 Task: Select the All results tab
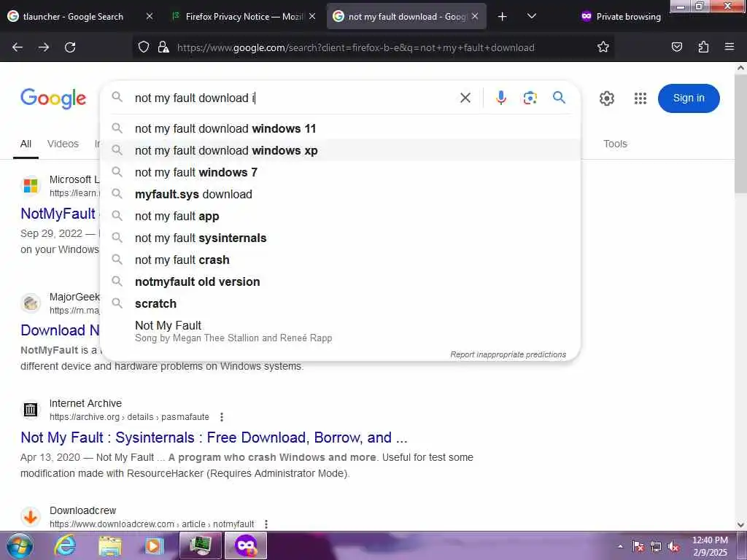pyautogui.click(x=26, y=144)
